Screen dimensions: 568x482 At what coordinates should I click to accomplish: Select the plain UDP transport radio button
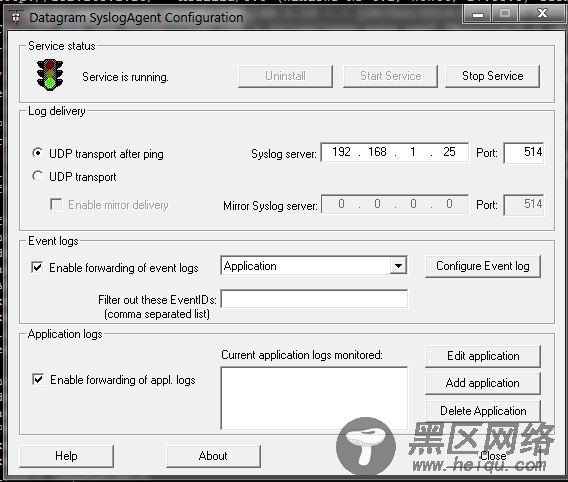(37, 176)
